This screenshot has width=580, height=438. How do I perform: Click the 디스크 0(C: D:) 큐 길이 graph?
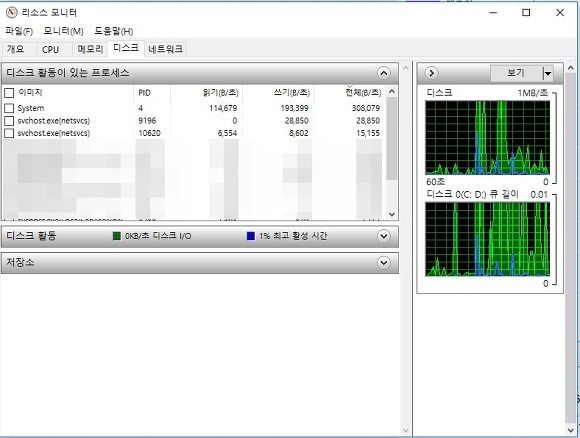[488, 239]
